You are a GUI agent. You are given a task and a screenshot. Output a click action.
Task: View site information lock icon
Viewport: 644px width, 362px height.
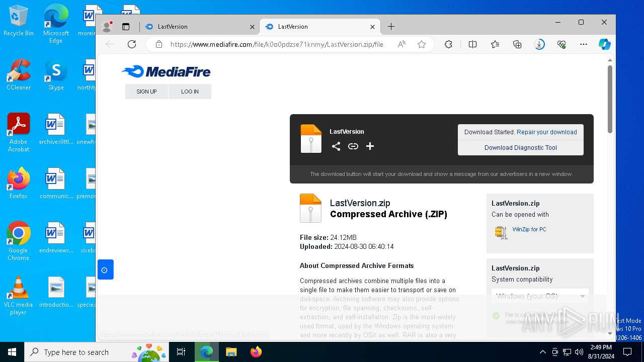(159, 44)
